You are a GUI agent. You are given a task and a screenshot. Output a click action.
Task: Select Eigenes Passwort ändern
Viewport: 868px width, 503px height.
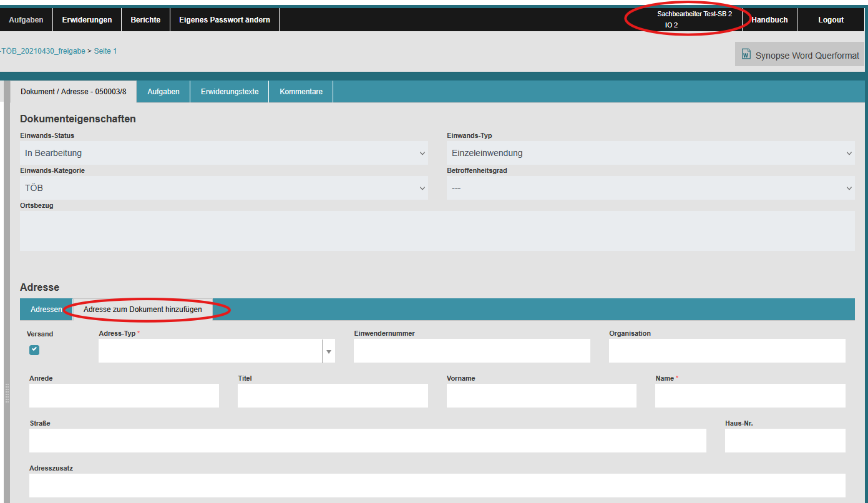[x=225, y=20]
